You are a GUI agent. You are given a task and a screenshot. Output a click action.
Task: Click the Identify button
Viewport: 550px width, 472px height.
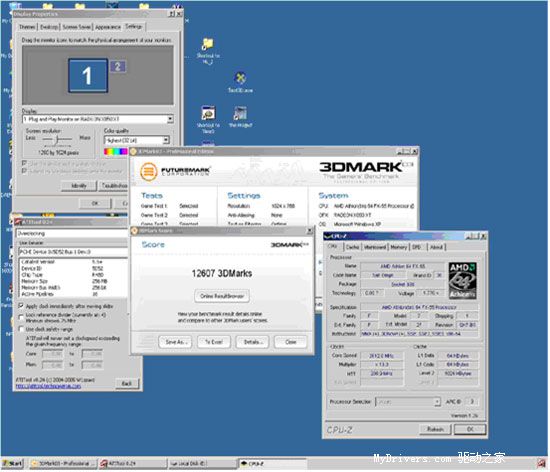coord(79,186)
